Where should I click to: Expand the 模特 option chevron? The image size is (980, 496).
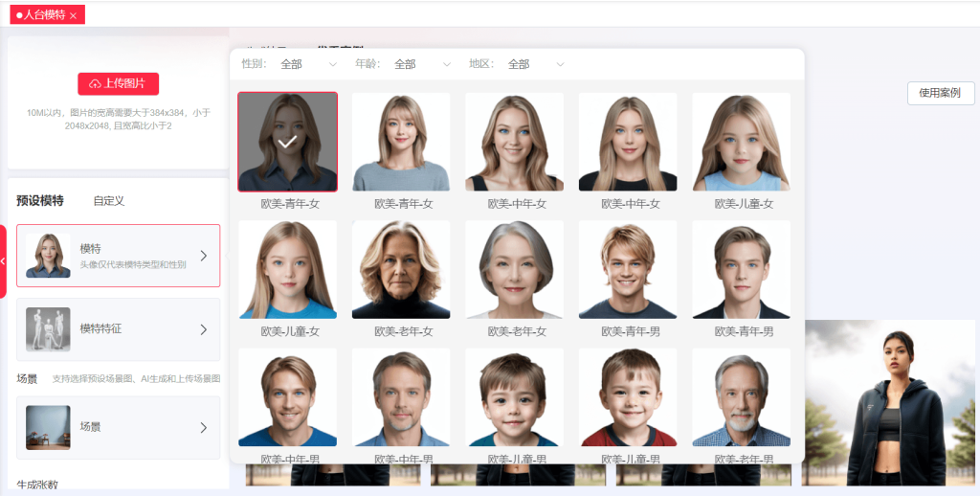(203, 256)
